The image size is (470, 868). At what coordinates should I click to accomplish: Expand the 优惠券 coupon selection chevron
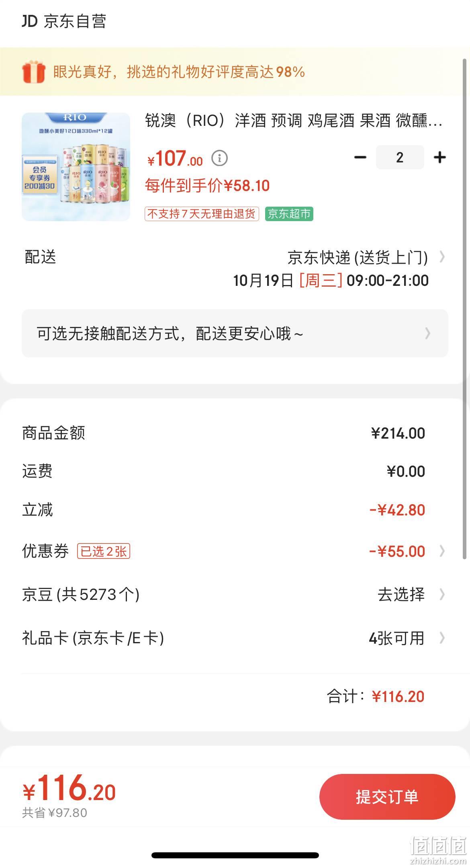coord(442,551)
